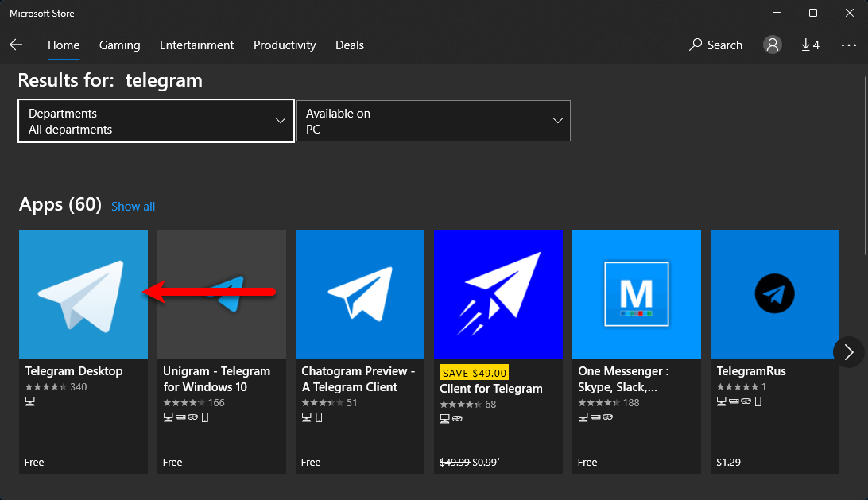This screenshot has width=868, height=500.
Task: Click the TelegramRus rating of 1
Action: (x=764, y=387)
